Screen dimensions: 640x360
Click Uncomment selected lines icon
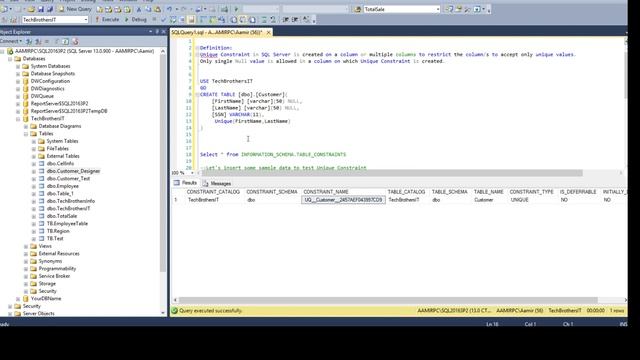273,19
